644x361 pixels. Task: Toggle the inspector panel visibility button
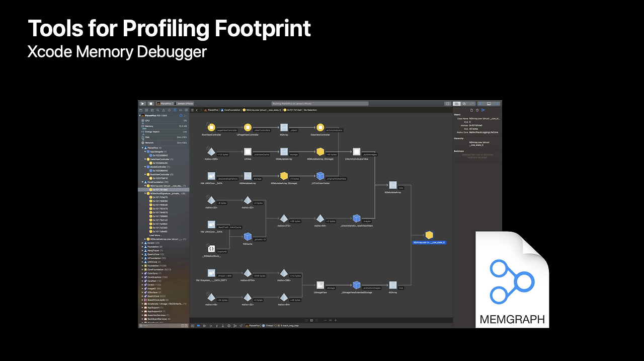tap(496, 104)
